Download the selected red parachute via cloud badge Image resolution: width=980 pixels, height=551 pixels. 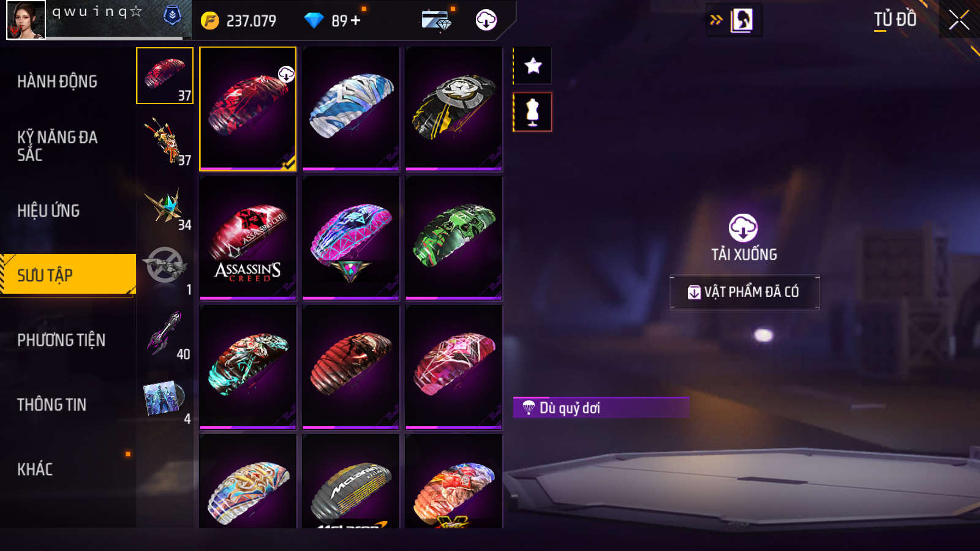click(x=286, y=75)
